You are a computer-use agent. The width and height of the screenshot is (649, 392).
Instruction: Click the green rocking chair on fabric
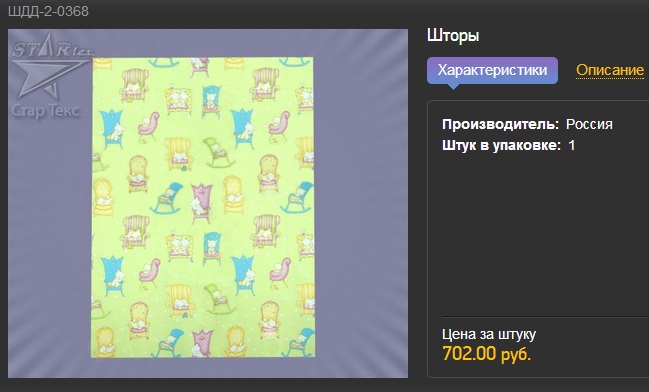(216, 152)
